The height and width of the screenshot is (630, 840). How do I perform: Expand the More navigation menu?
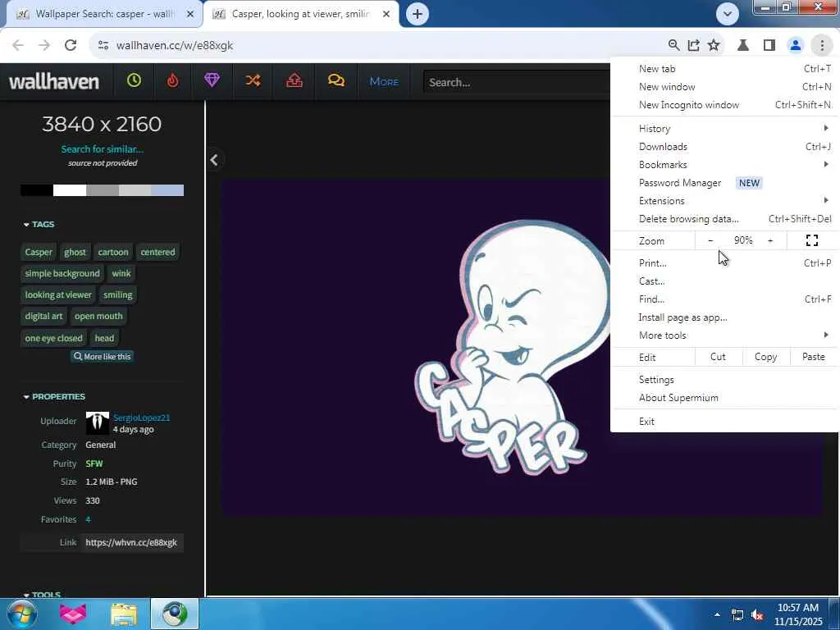click(384, 81)
